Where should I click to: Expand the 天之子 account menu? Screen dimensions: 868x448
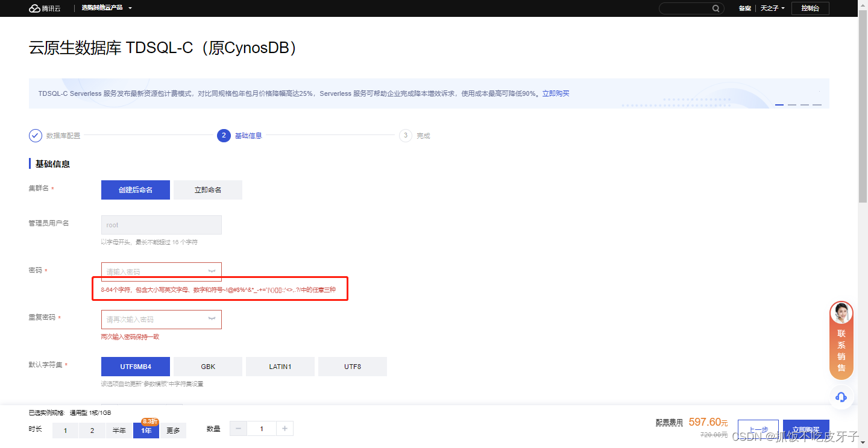(772, 8)
